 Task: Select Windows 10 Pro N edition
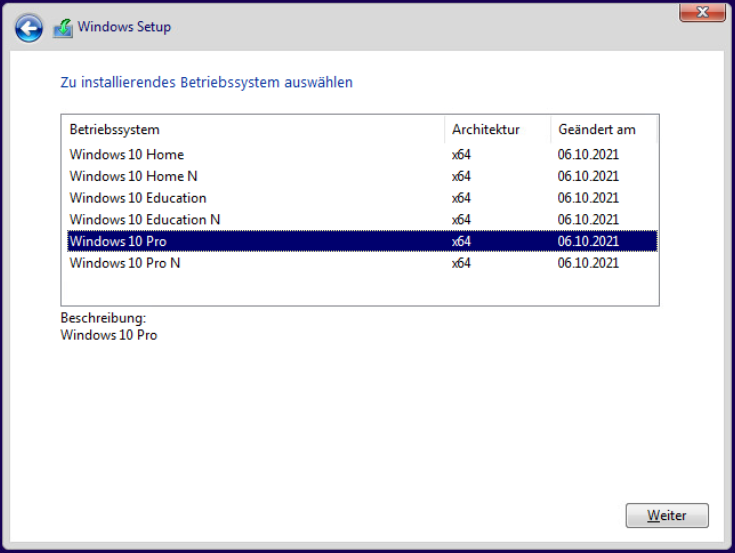click(125, 263)
